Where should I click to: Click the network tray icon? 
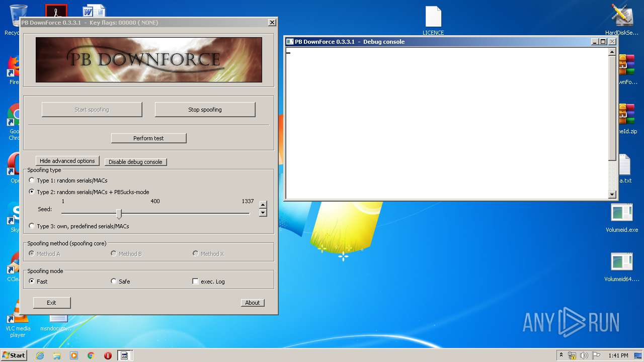coord(572,355)
